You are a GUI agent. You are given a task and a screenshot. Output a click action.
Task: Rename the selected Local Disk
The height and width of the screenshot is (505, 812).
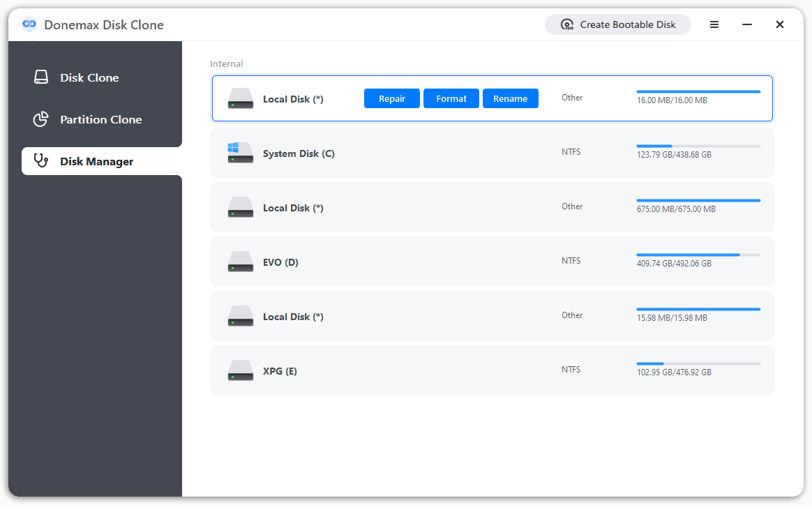(511, 98)
